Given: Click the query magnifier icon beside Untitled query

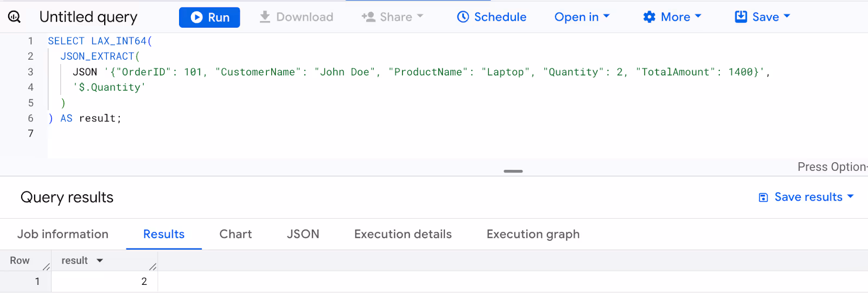Looking at the screenshot, I should point(15,17).
